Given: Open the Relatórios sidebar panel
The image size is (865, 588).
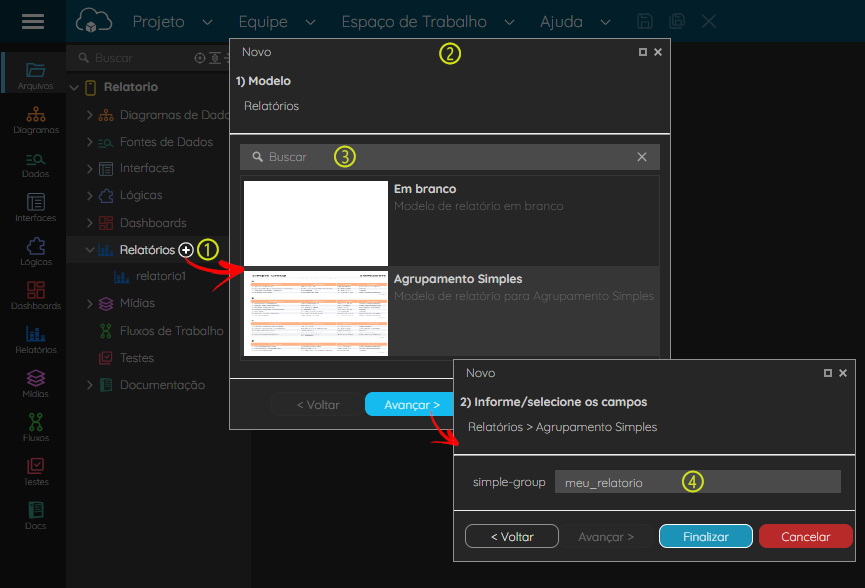Looking at the screenshot, I should (x=36, y=340).
